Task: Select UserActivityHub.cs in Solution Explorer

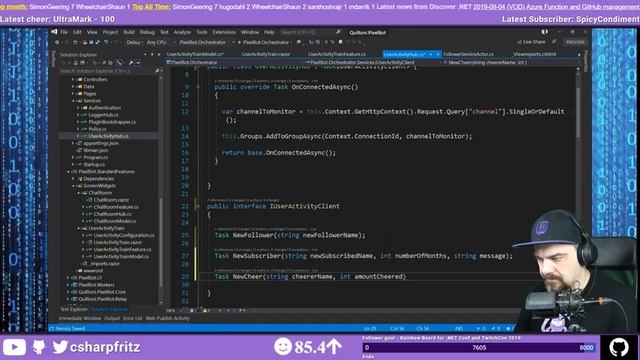Action: coord(108,136)
